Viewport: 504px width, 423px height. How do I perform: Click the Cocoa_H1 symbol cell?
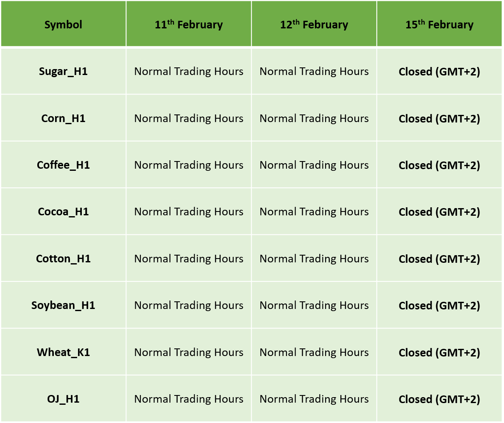[x=63, y=211]
